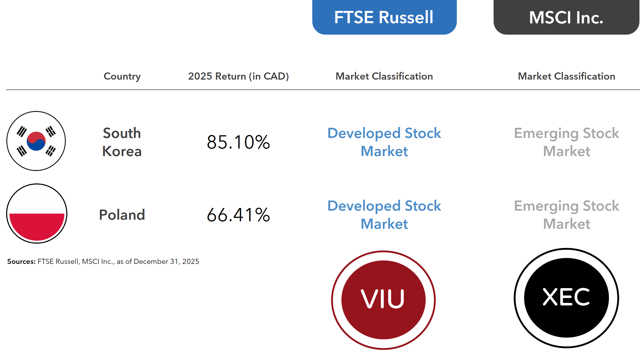Click the black XEC circle icon

pos(566,298)
